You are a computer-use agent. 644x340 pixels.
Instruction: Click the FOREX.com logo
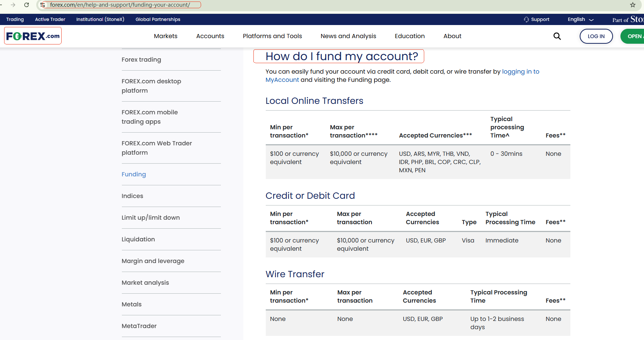[x=33, y=35]
